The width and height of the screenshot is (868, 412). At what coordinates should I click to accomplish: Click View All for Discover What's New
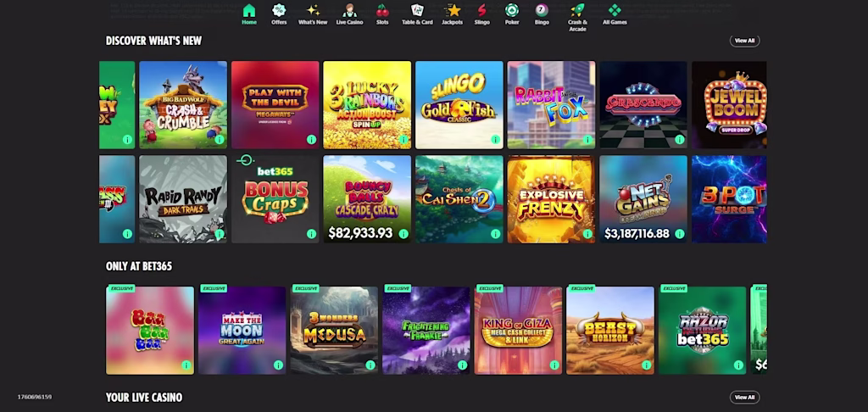click(x=744, y=41)
